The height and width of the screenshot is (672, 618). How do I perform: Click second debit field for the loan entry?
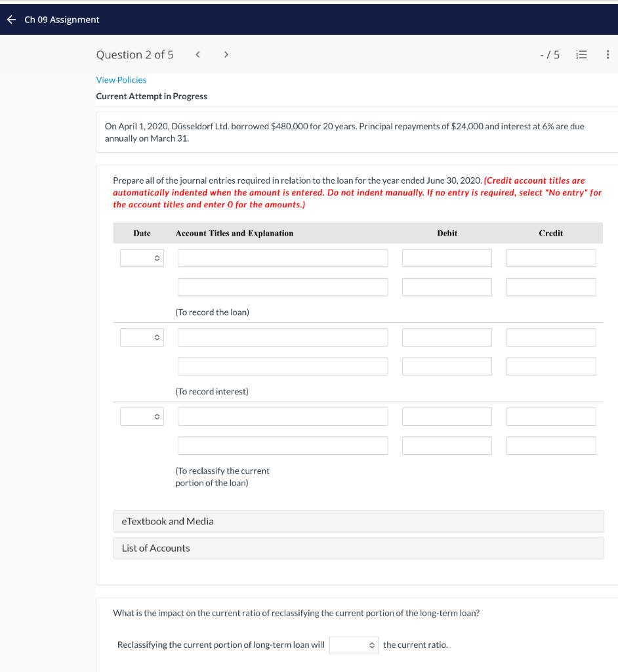(x=447, y=287)
